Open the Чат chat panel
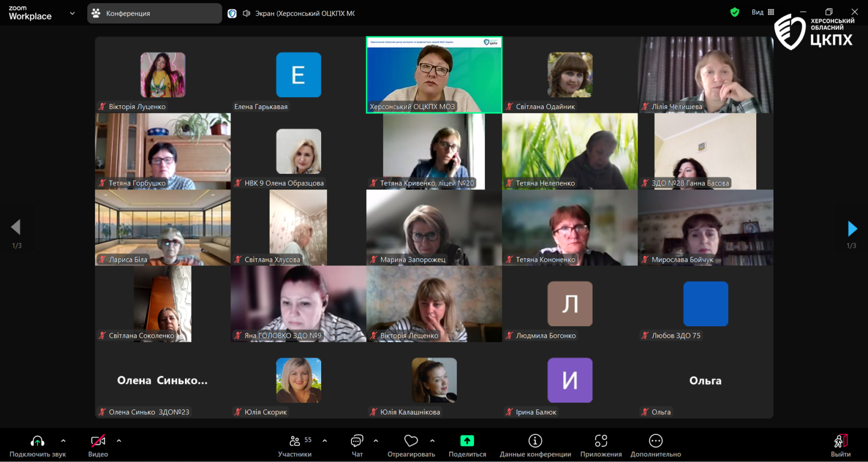Viewport: 868px width, 462px height. click(357, 441)
